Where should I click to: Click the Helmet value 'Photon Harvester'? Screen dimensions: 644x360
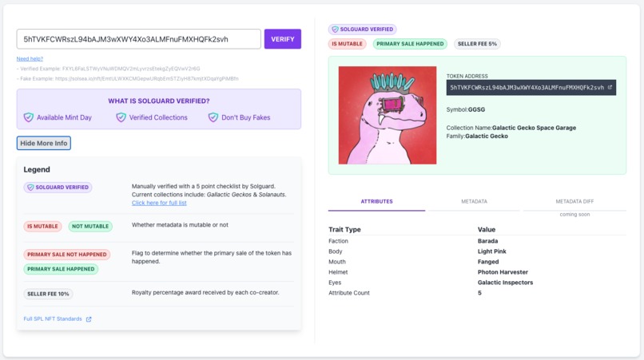[503, 271]
